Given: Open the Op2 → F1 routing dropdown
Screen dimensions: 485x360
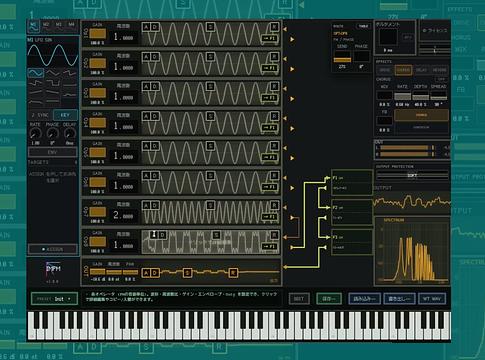Looking at the screenshot, I should pyautogui.click(x=270, y=68).
